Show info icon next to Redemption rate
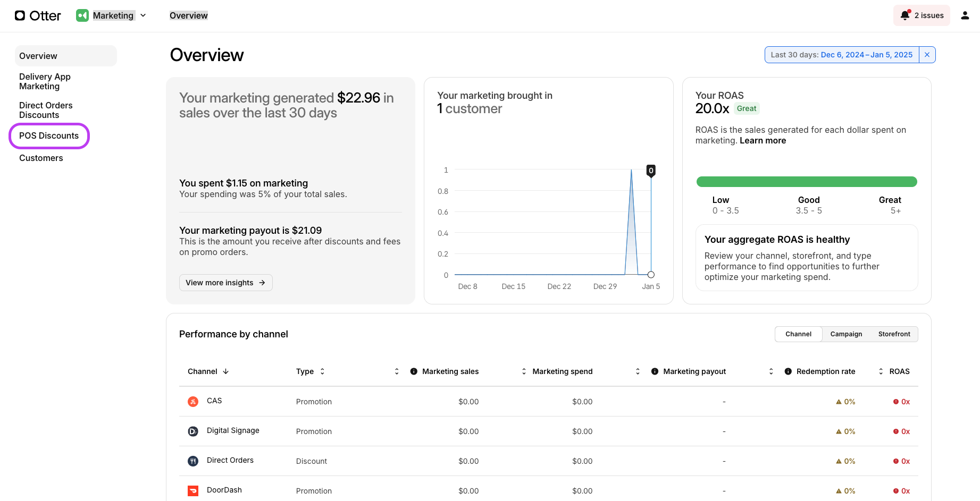Screen dimensions: 980x501 coord(788,371)
